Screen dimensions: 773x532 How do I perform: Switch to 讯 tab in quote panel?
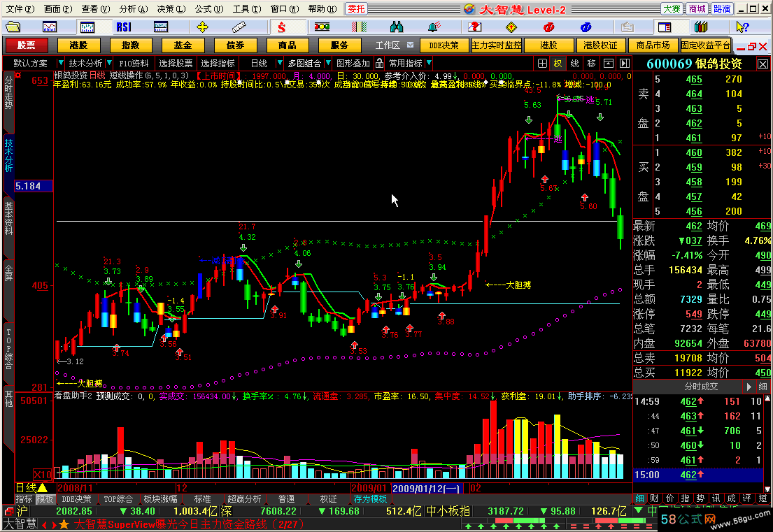[x=716, y=498]
